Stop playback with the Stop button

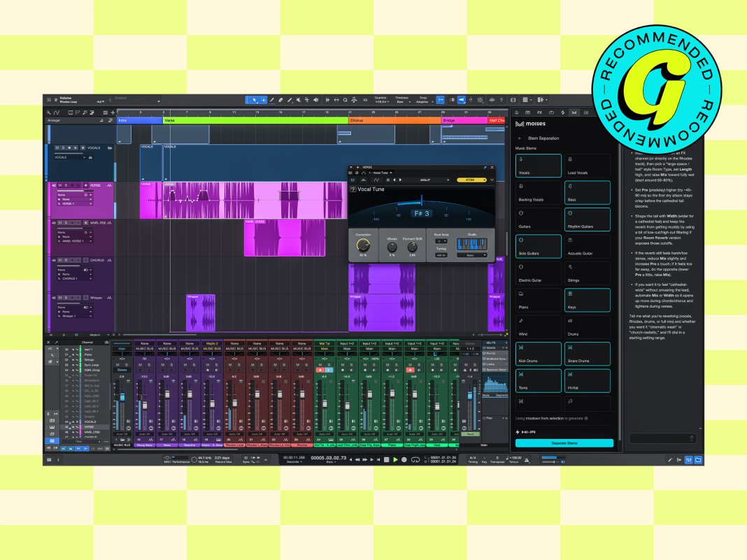pyautogui.click(x=386, y=459)
